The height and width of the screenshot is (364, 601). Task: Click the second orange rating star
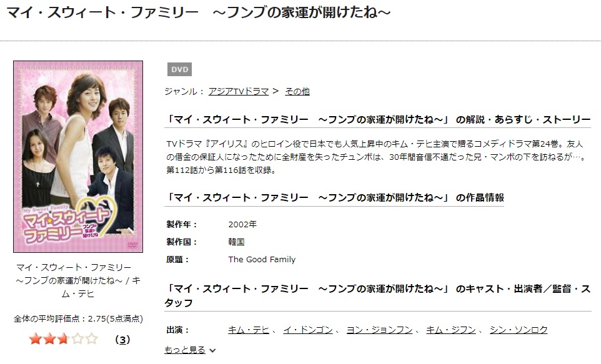[49, 339]
